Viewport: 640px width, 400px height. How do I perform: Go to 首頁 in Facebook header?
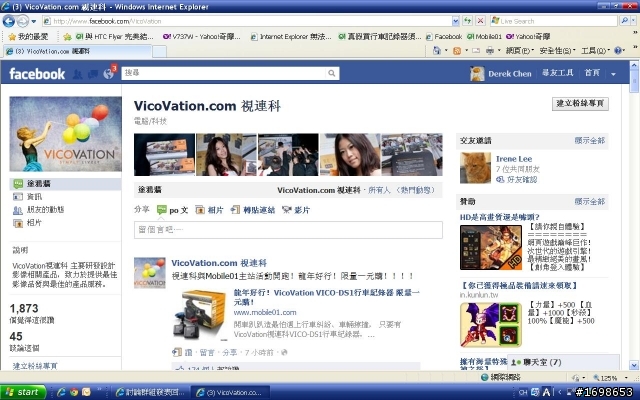[592, 73]
